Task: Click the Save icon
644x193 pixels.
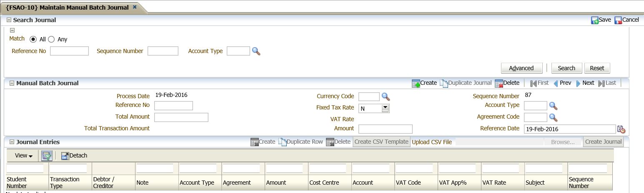Action: tap(595, 20)
